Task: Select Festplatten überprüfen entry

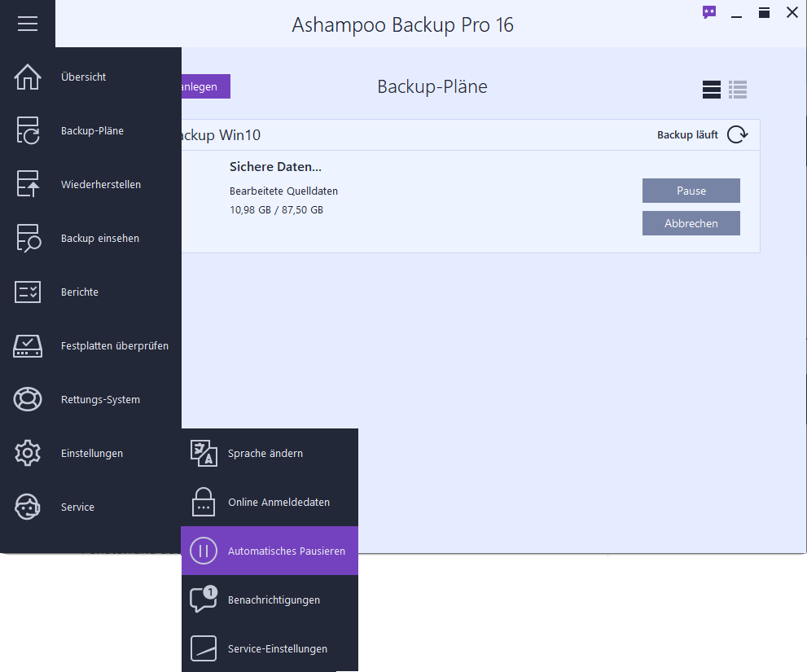Action: coord(90,345)
